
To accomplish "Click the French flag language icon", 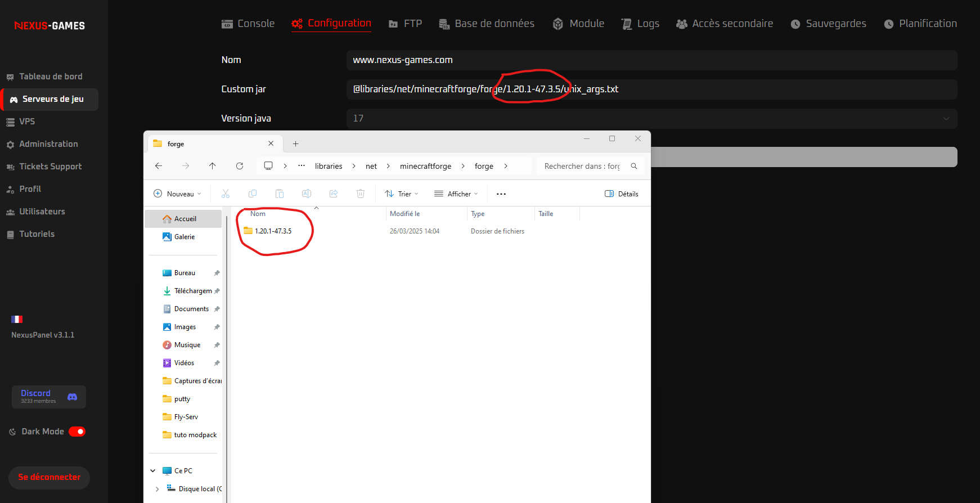I will 17,319.
